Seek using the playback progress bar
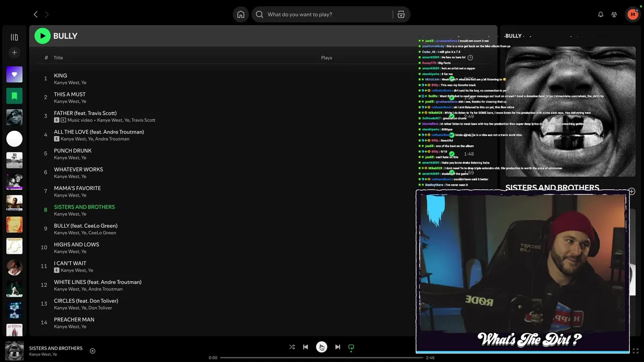The width and height of the screenshot is (644, 362). pyautogui.click(x=321, y=358)
